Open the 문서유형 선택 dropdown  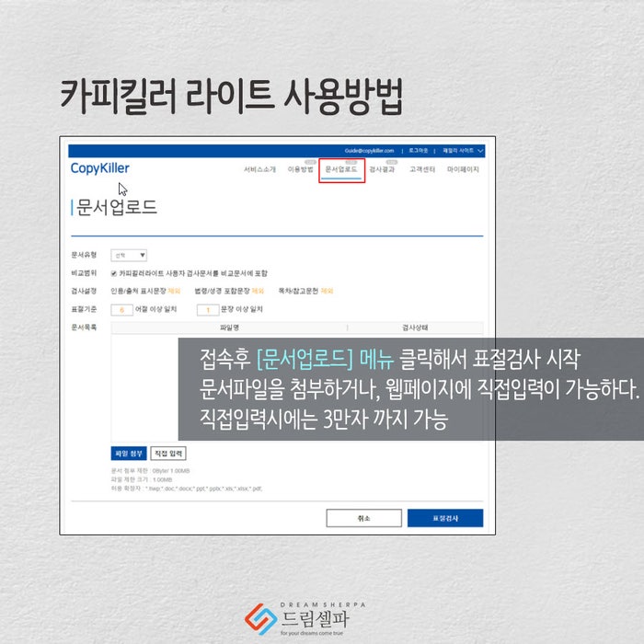click(x=129, y=255)
